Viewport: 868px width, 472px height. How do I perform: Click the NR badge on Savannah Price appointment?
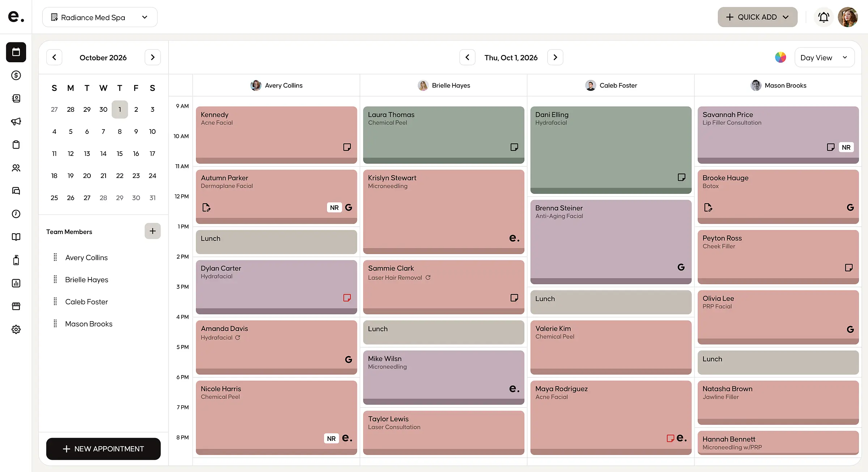(x=846, y=147)
